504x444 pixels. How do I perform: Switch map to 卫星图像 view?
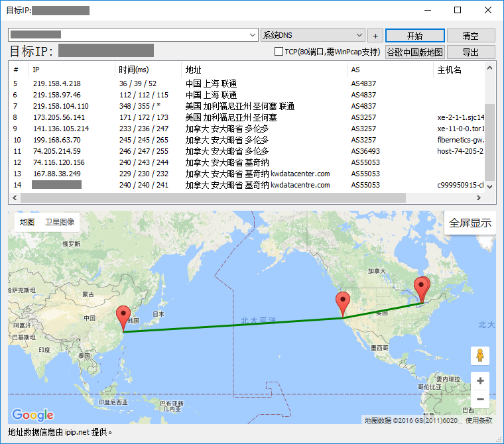[x=59, y=223]
